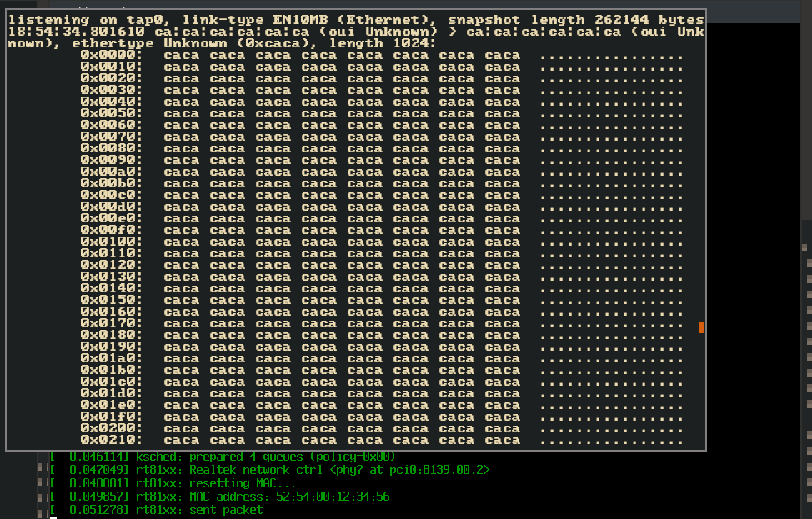Select hex dump offset 0x01a0:
This screenshot has width=812, height=519.
[112, 358]
